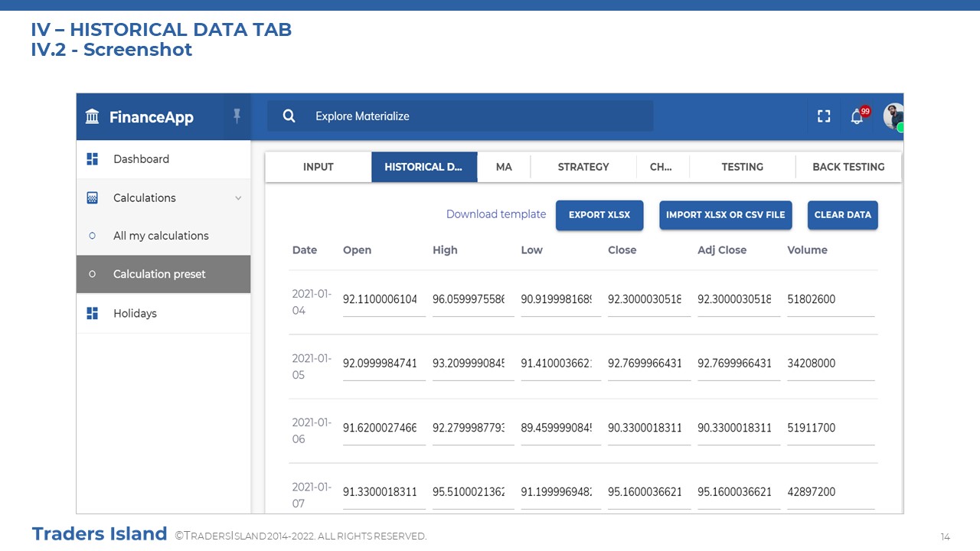
Task: Switch to the BACK TESTING tab
Action: tap(848, 167)
